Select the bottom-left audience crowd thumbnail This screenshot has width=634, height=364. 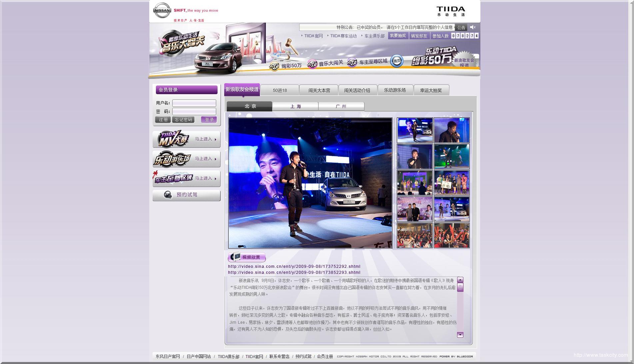[x=415, y=235]
